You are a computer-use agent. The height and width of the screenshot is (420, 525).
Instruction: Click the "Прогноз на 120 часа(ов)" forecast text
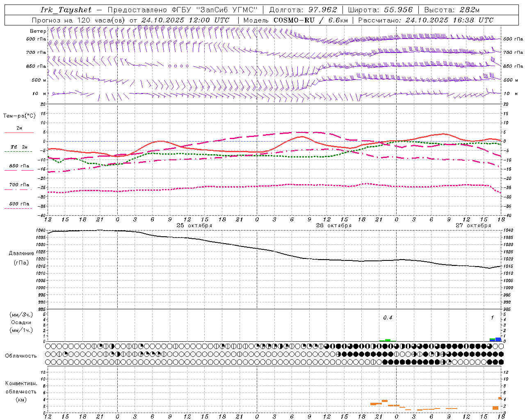(x=79, y=20)
